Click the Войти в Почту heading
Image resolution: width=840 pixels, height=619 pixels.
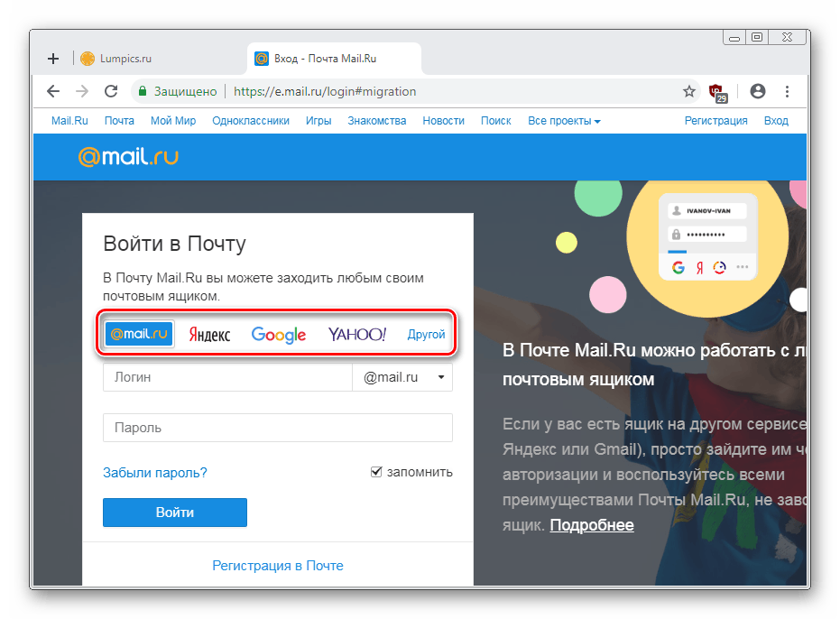click(x=174, y=244)
